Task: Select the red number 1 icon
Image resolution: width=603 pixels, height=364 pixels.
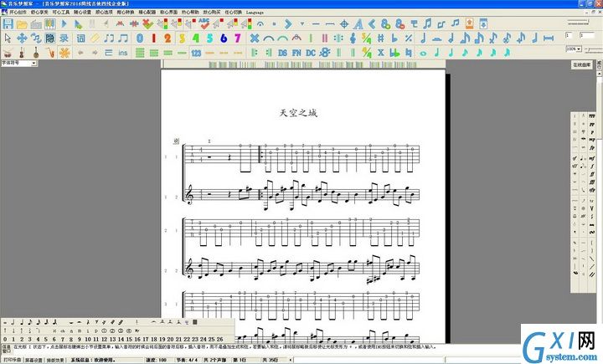Action: (x=154, y=38)
